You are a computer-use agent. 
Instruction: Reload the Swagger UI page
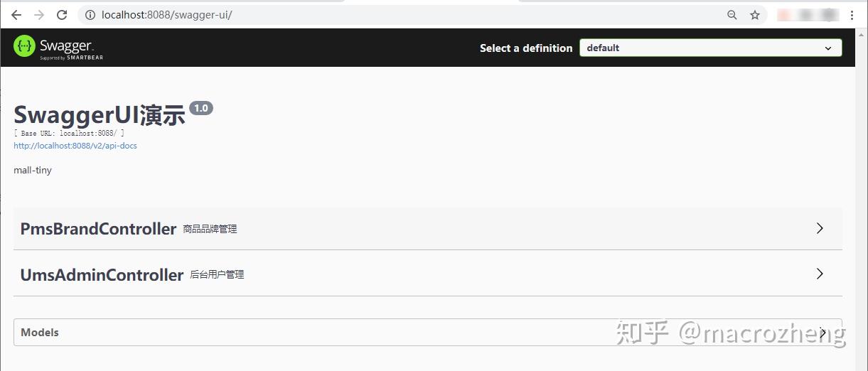point(62,15)
